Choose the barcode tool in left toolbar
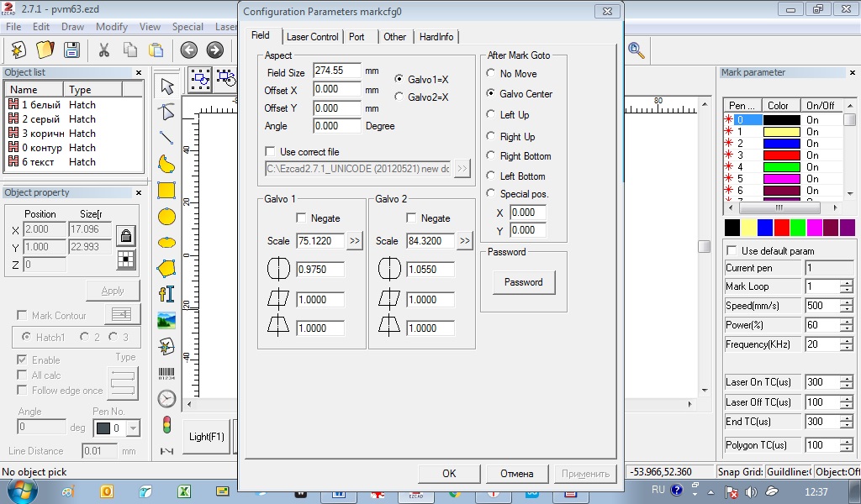This screenshot has width=861, height=504. tap(166, 372)
